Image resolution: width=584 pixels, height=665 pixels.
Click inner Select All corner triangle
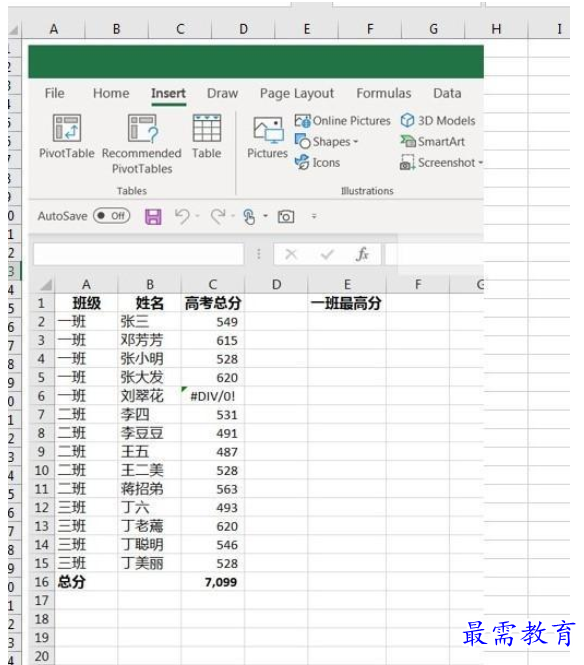46,285
